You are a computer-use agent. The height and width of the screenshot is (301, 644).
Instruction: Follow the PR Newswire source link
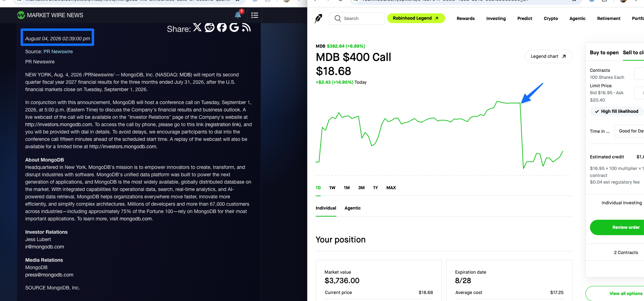pos(58,52)
